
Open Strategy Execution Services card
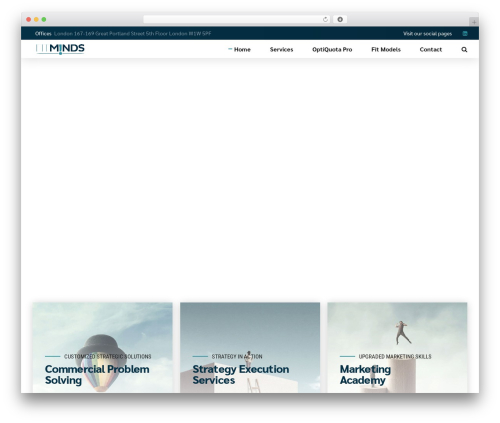250,348
